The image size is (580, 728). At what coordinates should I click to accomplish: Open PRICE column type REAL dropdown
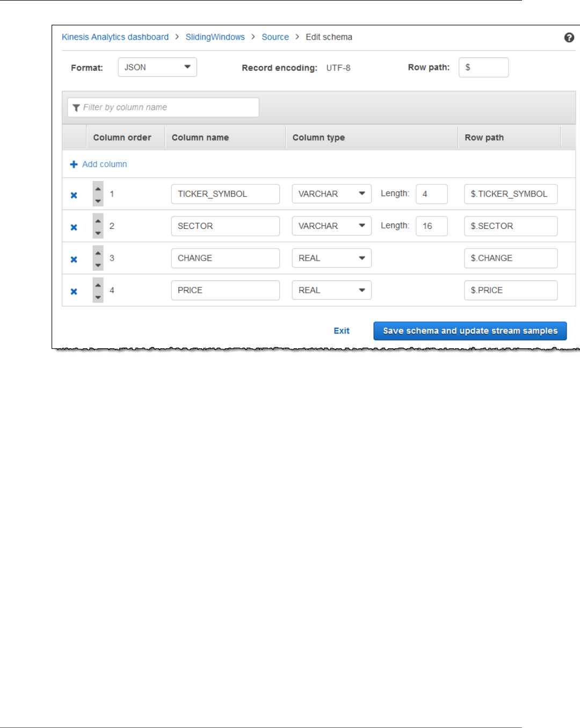tap(331, 291)
